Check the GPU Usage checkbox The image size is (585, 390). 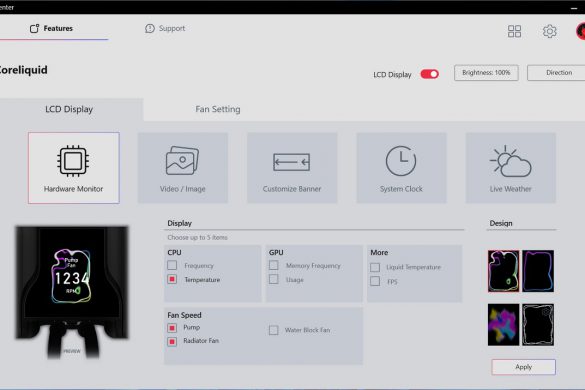(x=273, y=279)
